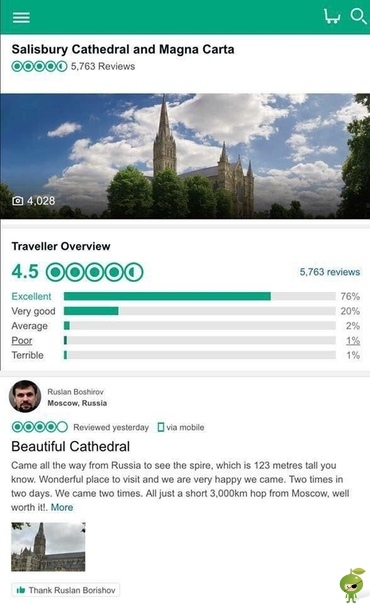The image size is (370, 604).
Task: Click the header rating bubbles under title
Action: pos(39,66)
